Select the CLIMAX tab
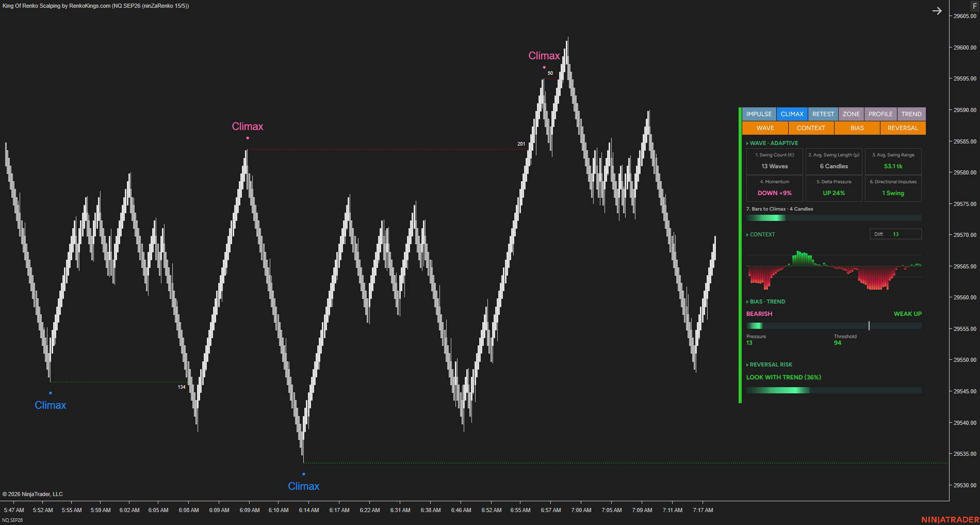980x525 pixels. point(792,114)
